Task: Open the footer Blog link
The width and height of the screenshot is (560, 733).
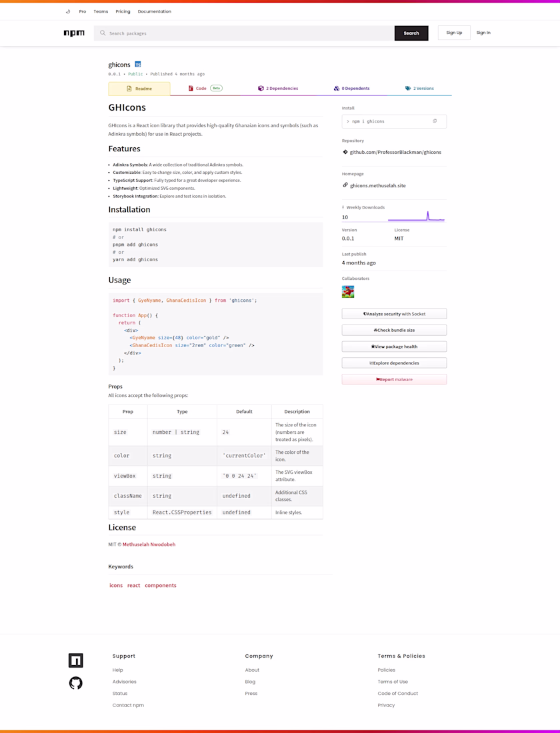Action: (250, 682)
